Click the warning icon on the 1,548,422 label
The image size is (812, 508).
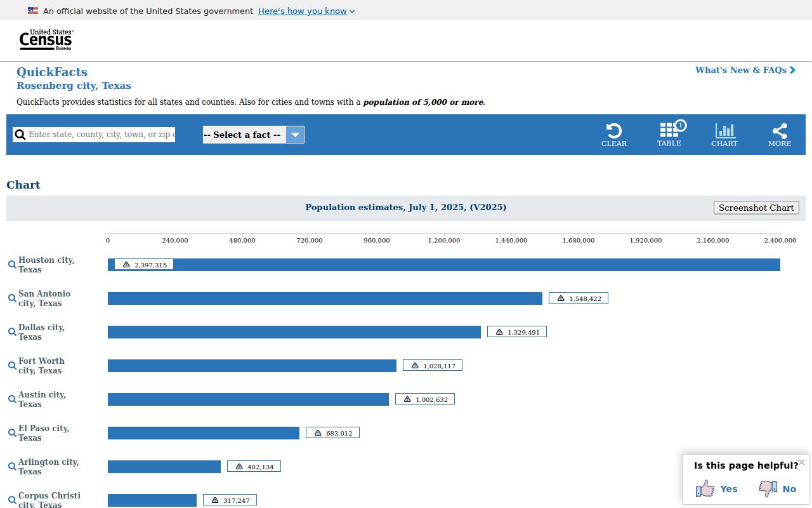pyautogui.click(x=561, y=298)
